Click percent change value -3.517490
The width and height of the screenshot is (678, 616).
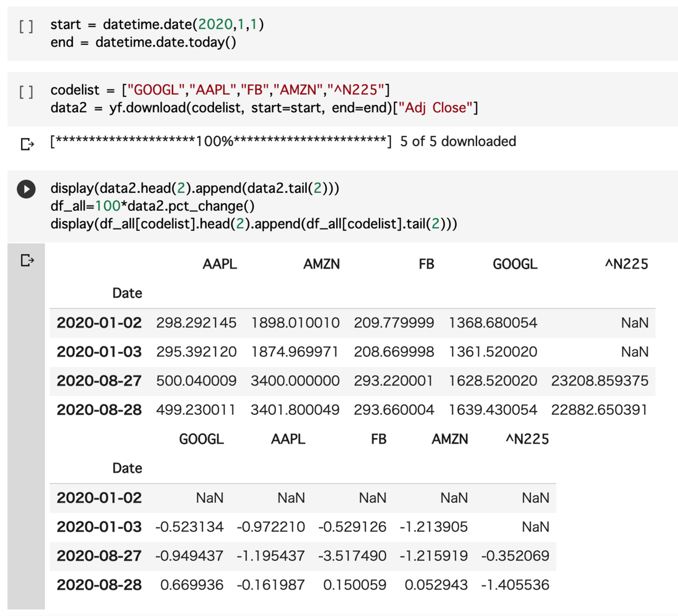pos(352,556)
